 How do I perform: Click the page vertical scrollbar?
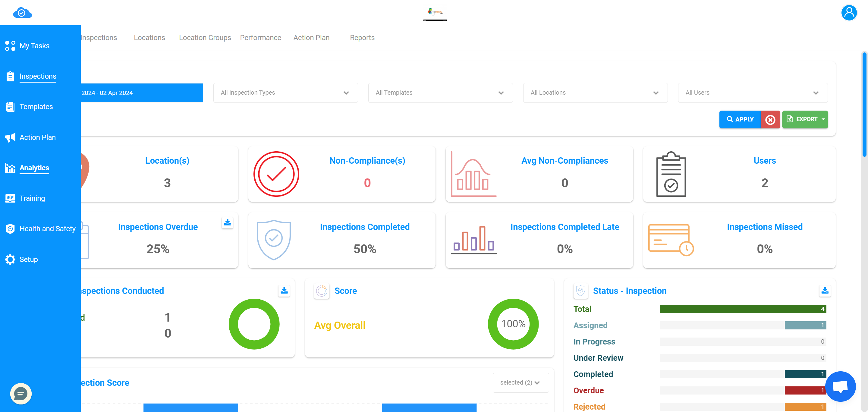click(864, 105)
